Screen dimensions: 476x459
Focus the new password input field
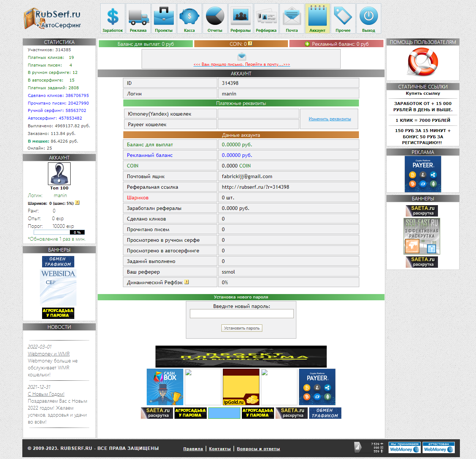point(242,313)
